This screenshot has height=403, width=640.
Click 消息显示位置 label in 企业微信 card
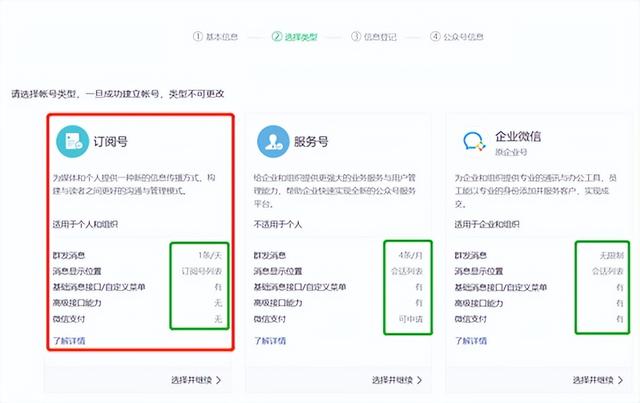click(x=479, y=271)
